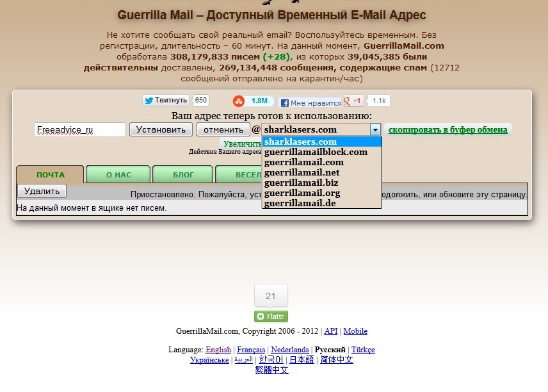
Task: Switch language to Français
Action: click(251, 349)
